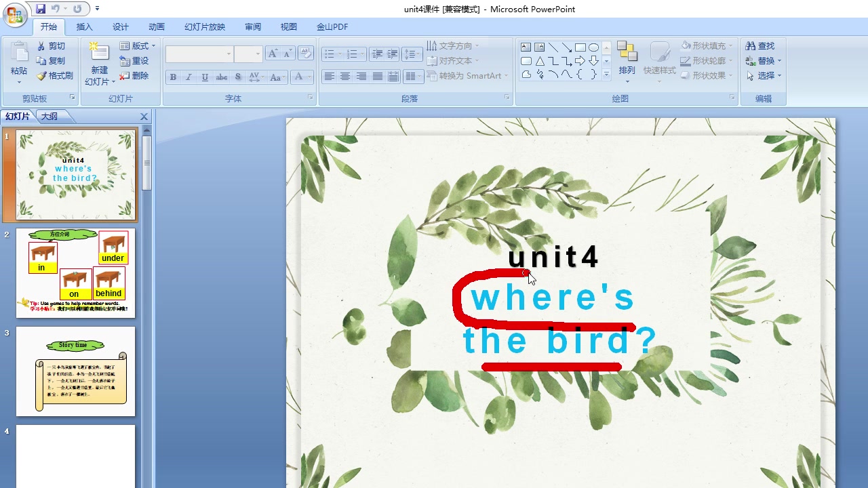Open the character spacing AV dropdown

tap(256, 77)
